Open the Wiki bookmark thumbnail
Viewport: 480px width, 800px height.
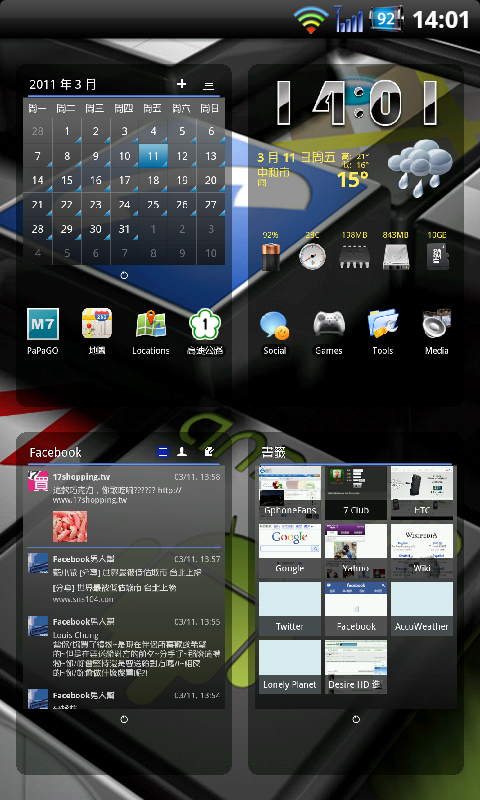click(x=422, y=549)
